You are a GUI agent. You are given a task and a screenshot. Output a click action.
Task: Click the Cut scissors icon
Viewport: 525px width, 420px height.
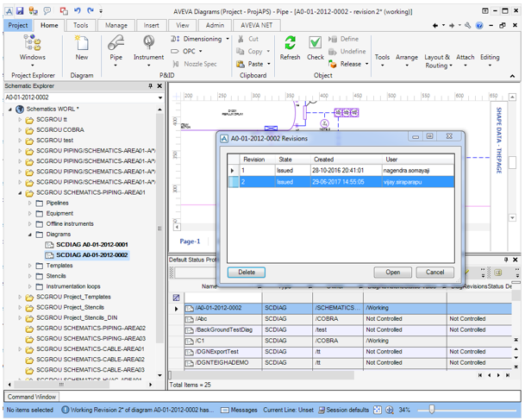pos(241,39)
